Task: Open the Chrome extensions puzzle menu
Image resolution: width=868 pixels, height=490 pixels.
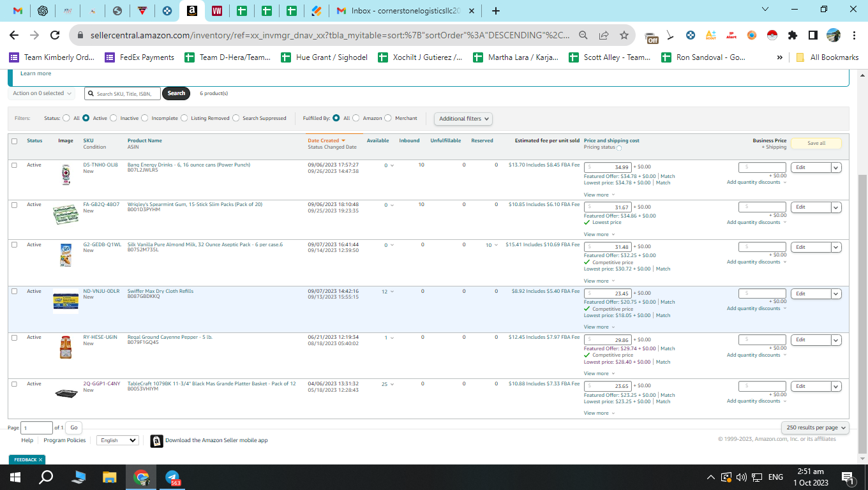Action: pyautogui.click(x=793, y=36)
